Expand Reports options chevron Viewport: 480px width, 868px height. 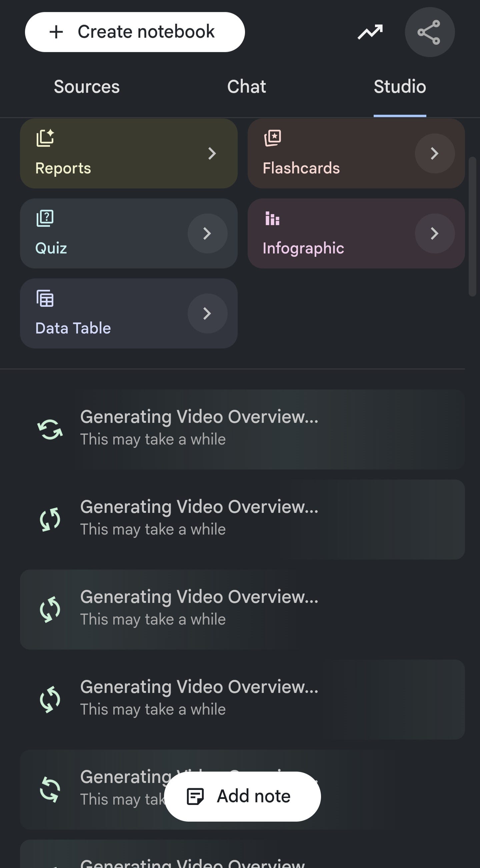pyautogui.click(x=212, y=153)
